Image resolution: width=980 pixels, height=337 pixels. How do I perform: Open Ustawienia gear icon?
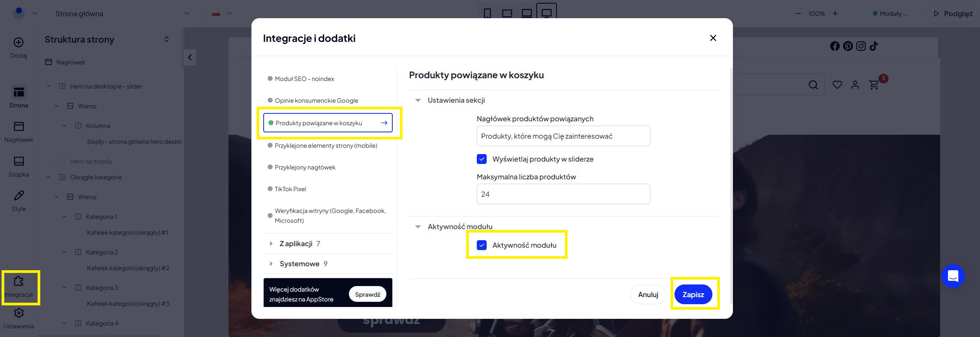pyautogui.click(x=19, y=313)
